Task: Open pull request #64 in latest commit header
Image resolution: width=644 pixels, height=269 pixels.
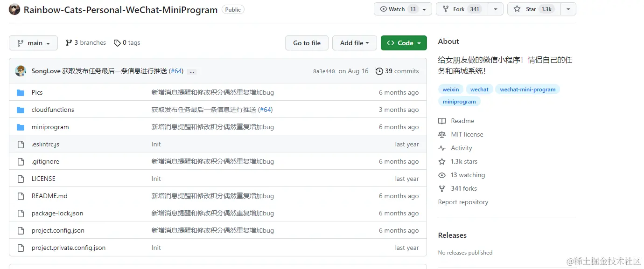Action: pos(176,71)
